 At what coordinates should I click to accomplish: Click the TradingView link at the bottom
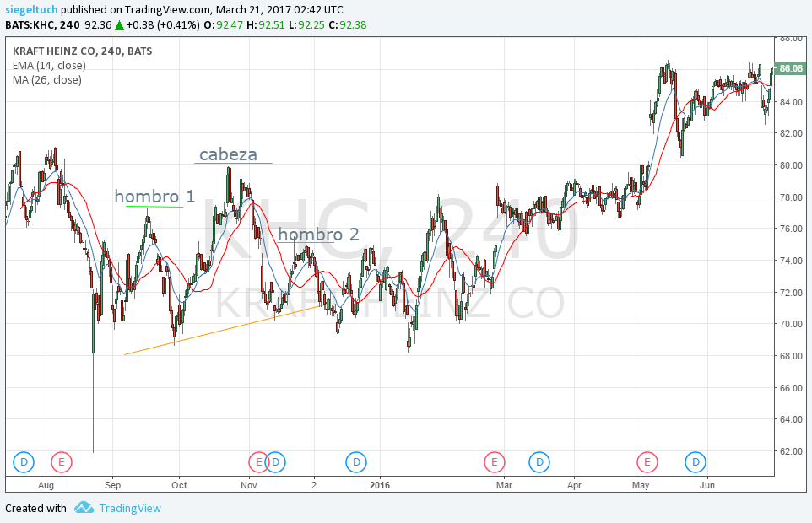[x=130, y=509]
